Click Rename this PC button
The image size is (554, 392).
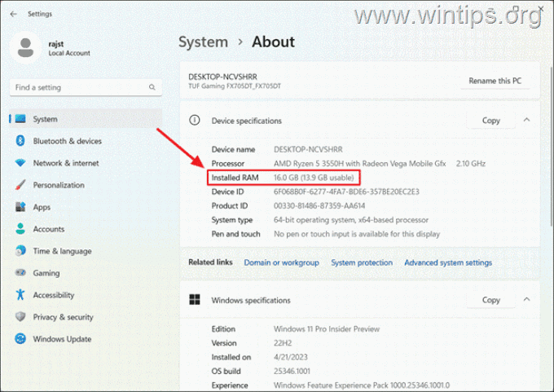pos(495,81)
